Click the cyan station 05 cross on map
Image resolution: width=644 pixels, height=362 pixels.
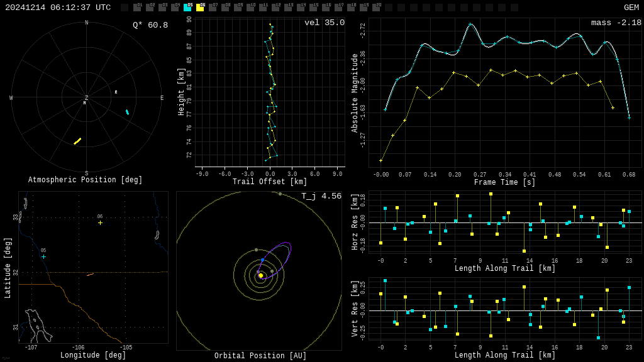coord(43,256)
